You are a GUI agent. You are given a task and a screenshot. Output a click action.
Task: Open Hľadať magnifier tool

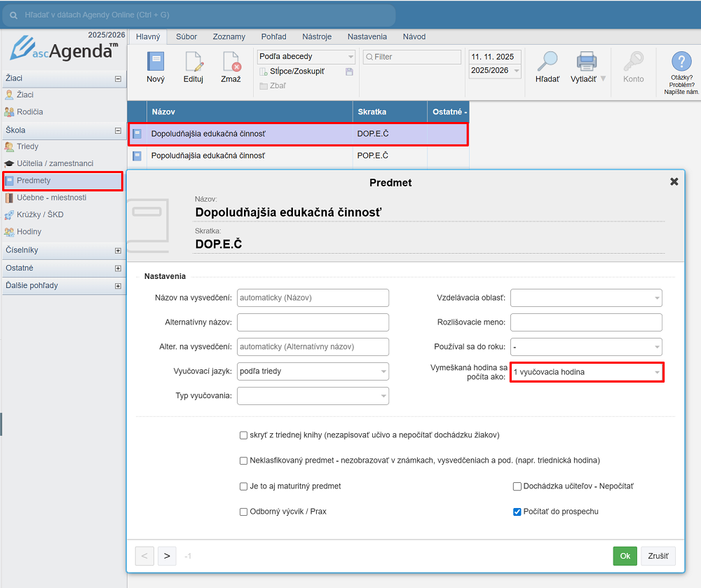pyautogui.click(x=547, y=63)
